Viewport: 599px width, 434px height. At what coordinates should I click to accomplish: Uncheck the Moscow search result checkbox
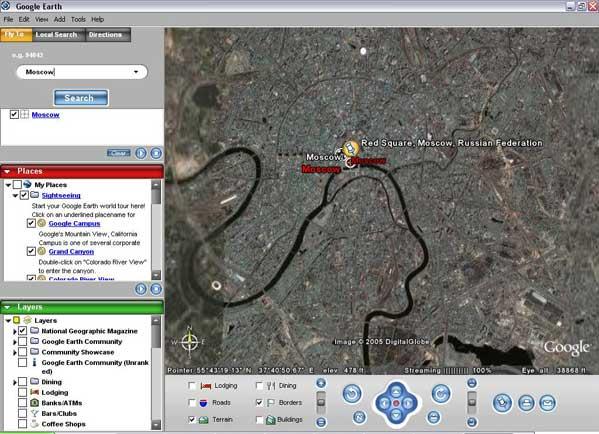(x=14, y=114)
